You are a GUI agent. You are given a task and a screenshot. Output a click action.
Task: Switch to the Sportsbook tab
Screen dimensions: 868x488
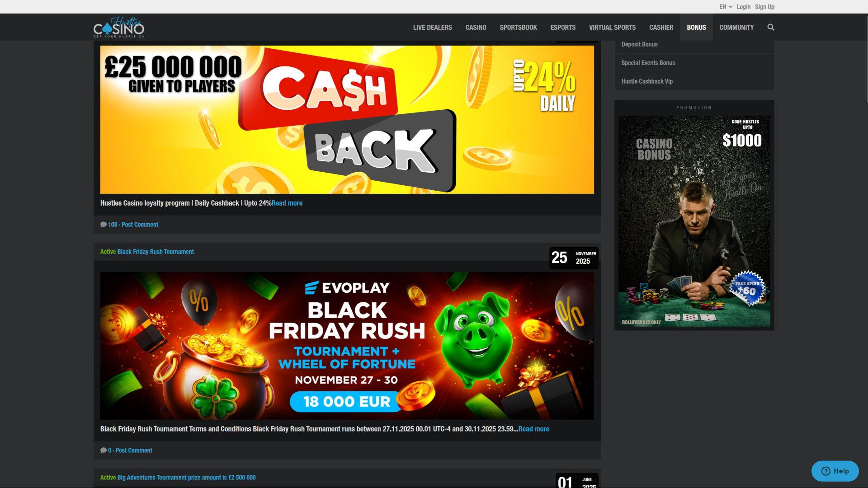click(518, 27)
